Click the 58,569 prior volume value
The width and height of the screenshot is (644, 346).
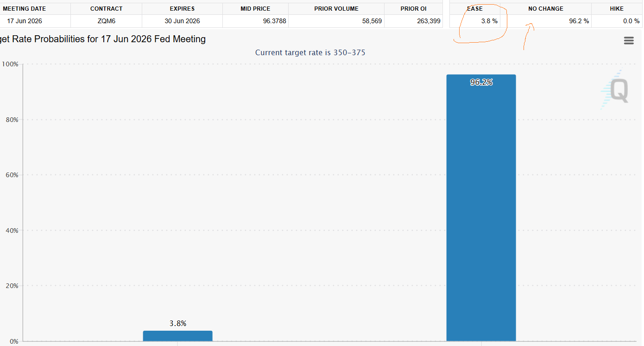tap(372, 21)
